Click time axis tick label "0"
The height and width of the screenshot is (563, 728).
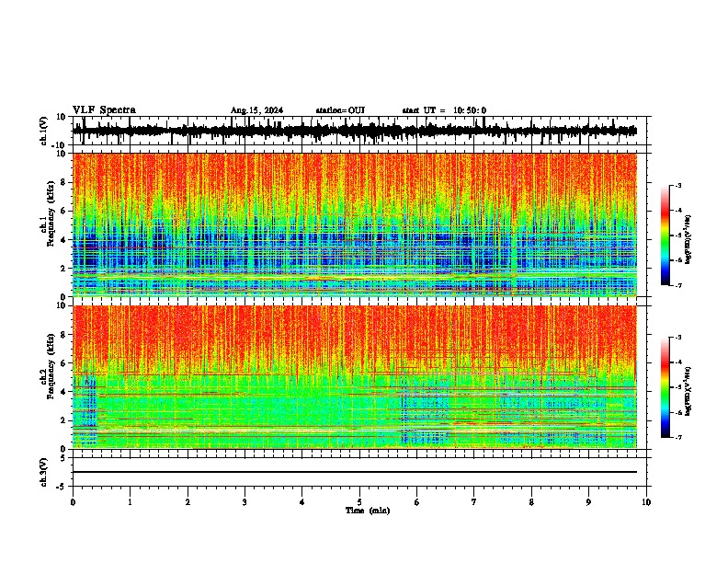coord(73,502)
